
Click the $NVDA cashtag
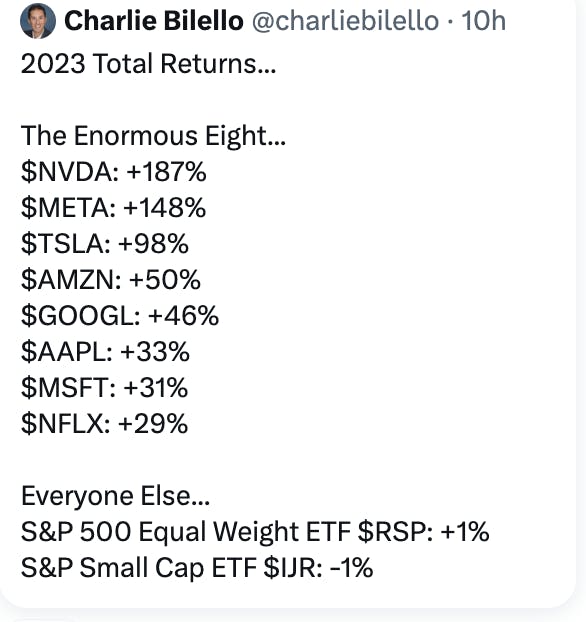click(67, 172)
